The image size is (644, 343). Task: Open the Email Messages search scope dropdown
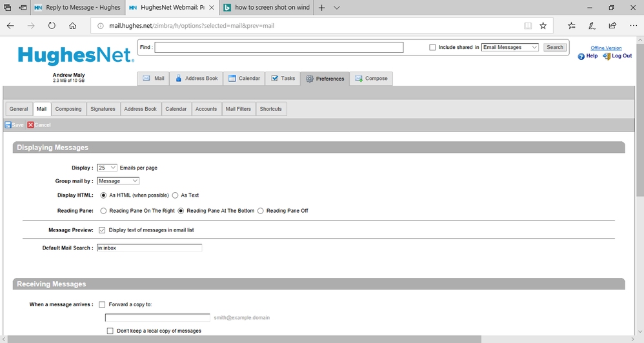click(510, 48)
